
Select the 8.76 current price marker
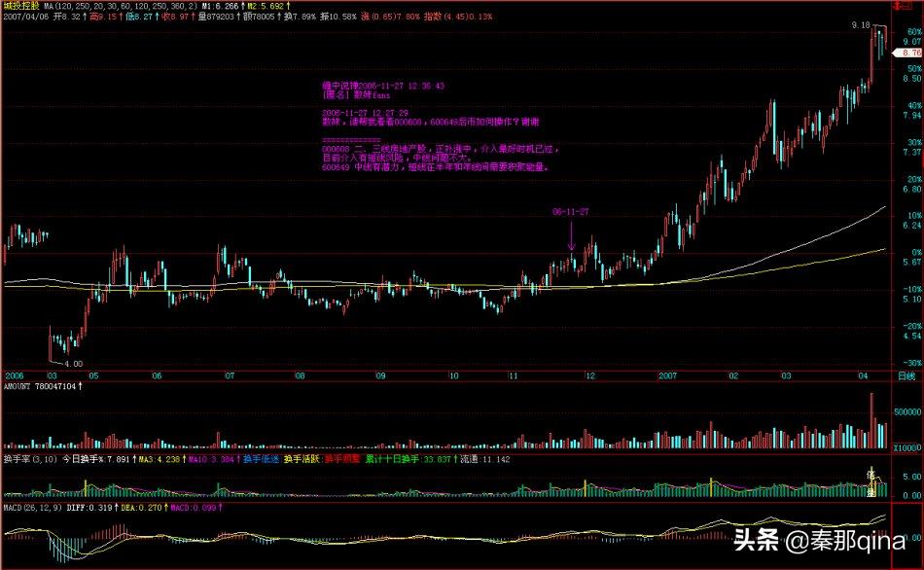point(909,53)
